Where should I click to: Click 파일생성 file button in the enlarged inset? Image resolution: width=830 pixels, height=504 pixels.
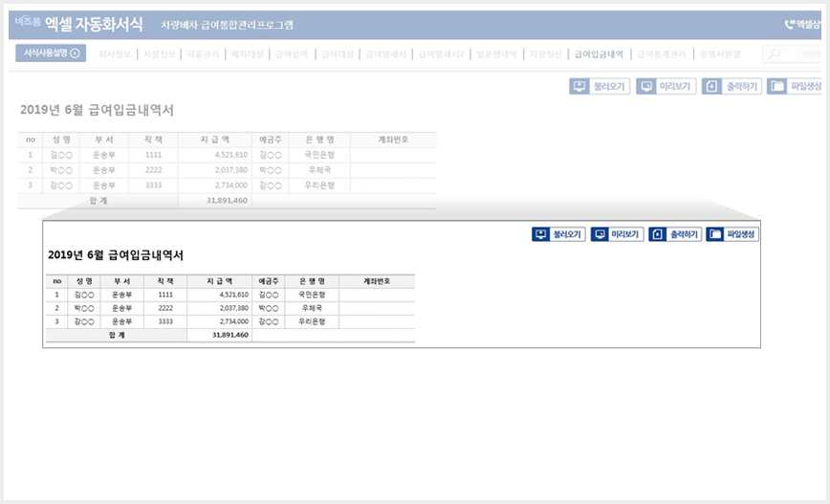(732, 234)
